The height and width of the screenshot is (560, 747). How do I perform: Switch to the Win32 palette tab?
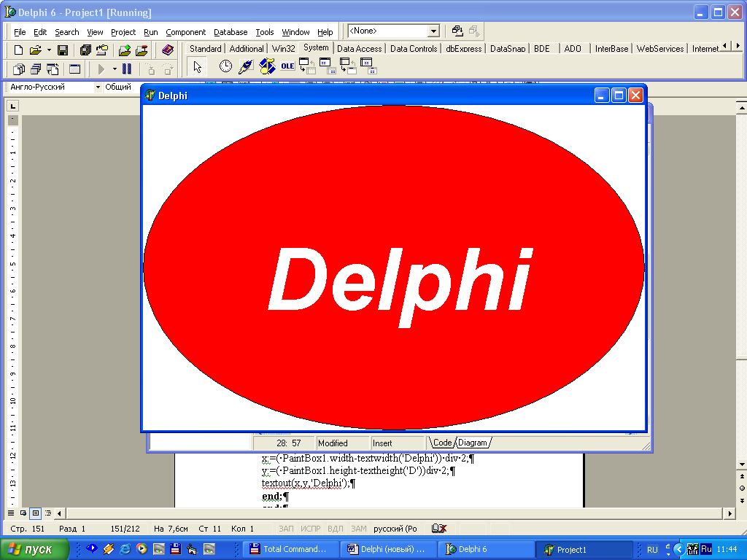[x=284, y=49]
